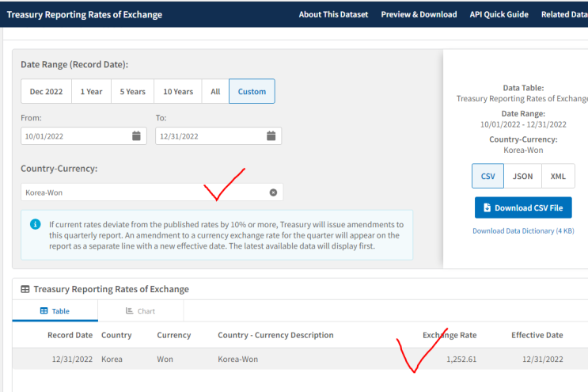Go to Preview & Download section
This screenshot has height=392, width=588.
click(419, 14)
